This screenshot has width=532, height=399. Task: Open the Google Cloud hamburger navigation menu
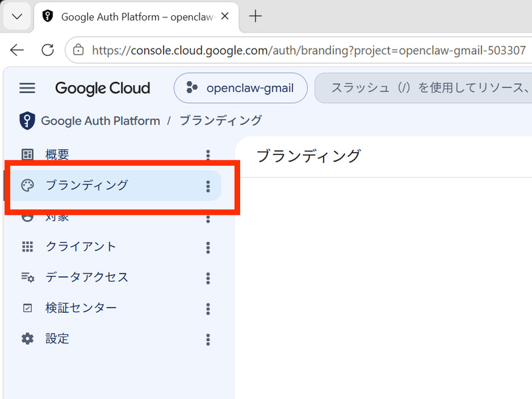point(27,88)
